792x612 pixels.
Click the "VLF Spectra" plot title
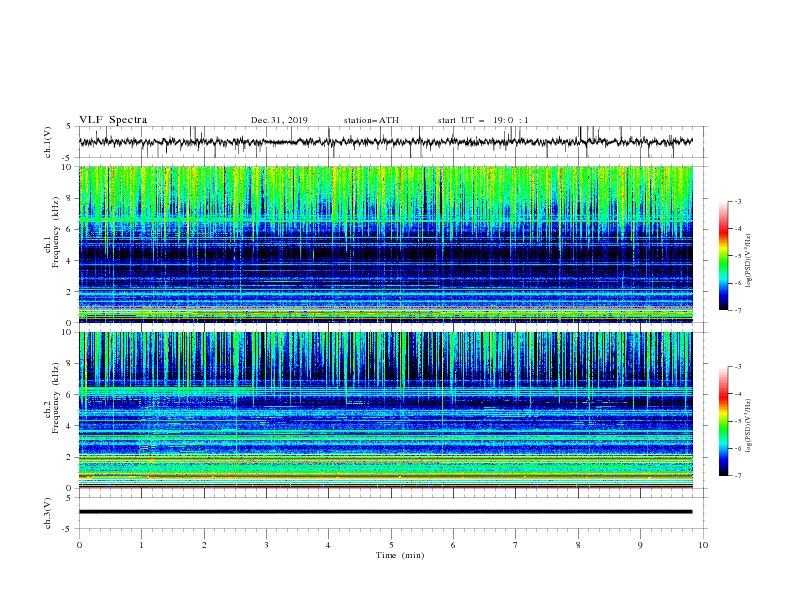(x=113, y=120)
